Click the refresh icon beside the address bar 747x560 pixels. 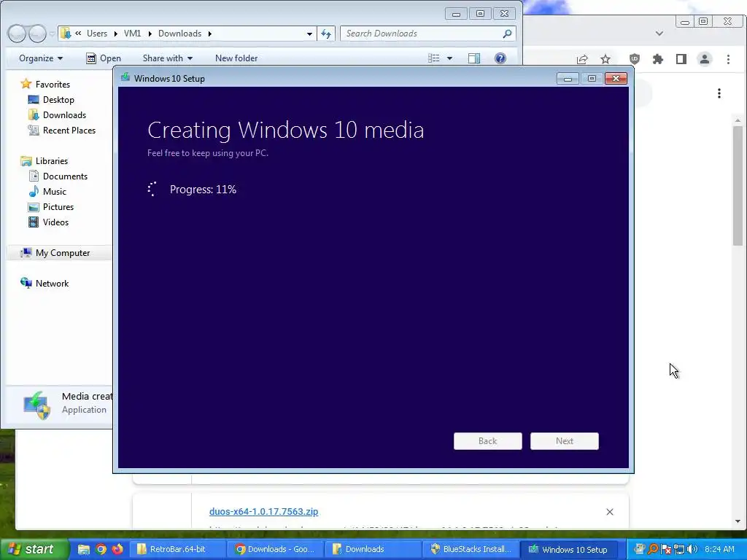point(326,34)
